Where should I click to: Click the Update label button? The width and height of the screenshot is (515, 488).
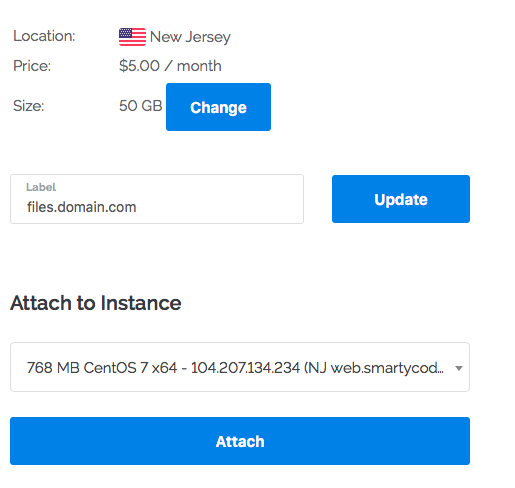tap(401, 199)
